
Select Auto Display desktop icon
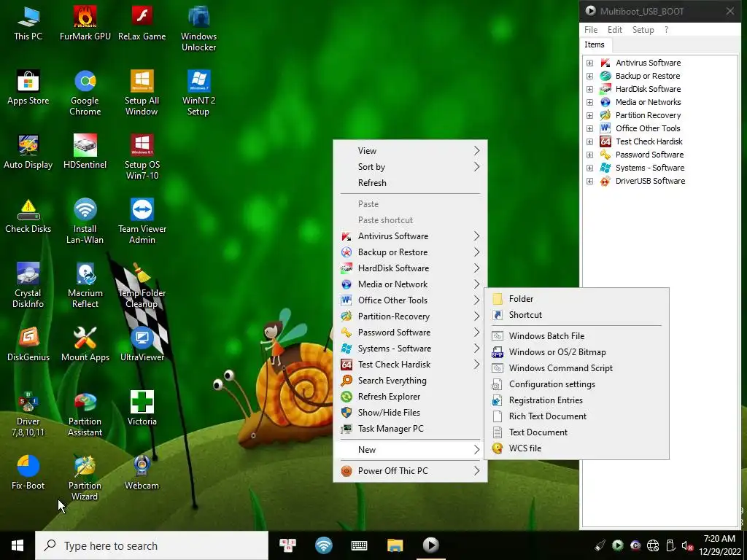click(28, 152)
